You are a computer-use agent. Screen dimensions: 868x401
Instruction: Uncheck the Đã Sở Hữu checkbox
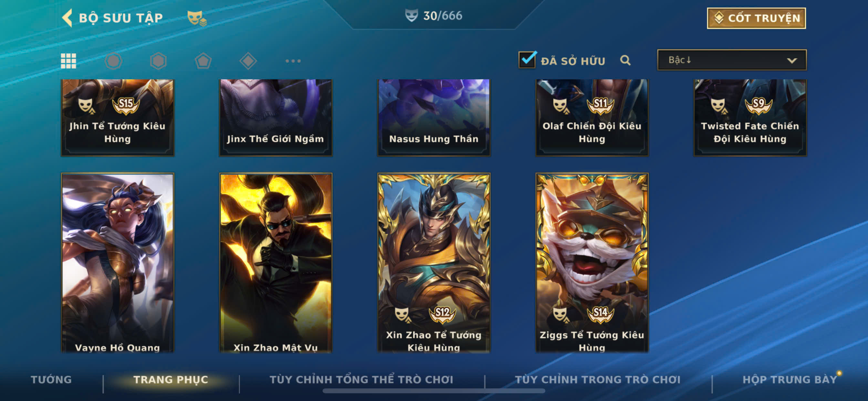click(527, 60)
